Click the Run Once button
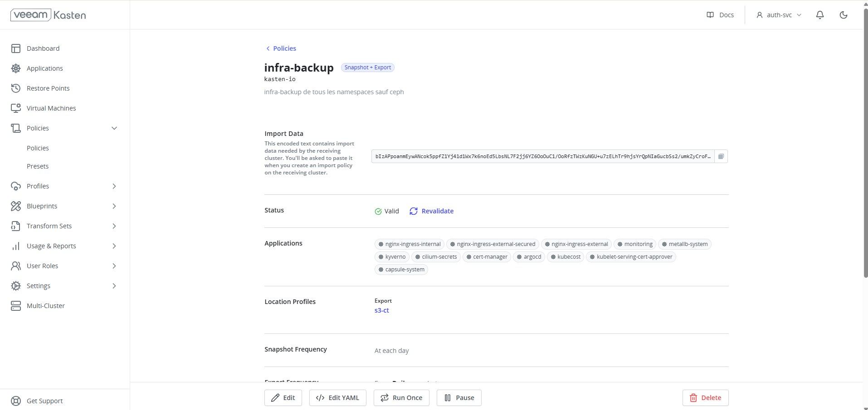The height and width of the screenshot is (410, 868). (x=401, y=398)
